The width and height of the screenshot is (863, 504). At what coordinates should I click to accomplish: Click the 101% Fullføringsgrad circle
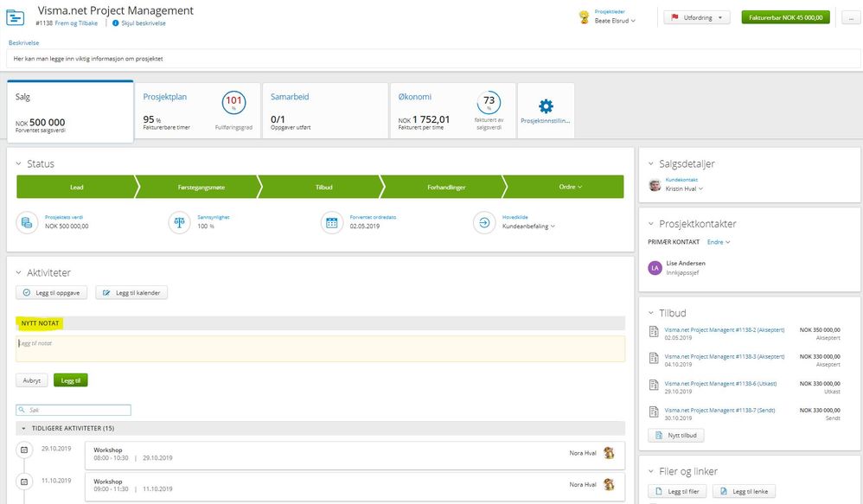[234, 102]
